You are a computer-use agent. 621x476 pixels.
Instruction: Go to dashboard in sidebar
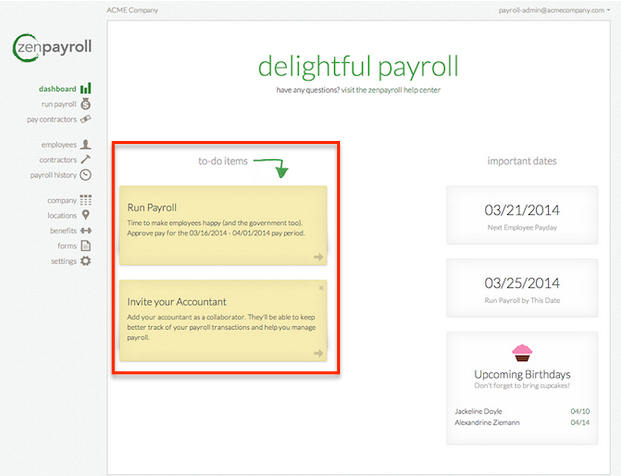57,89
